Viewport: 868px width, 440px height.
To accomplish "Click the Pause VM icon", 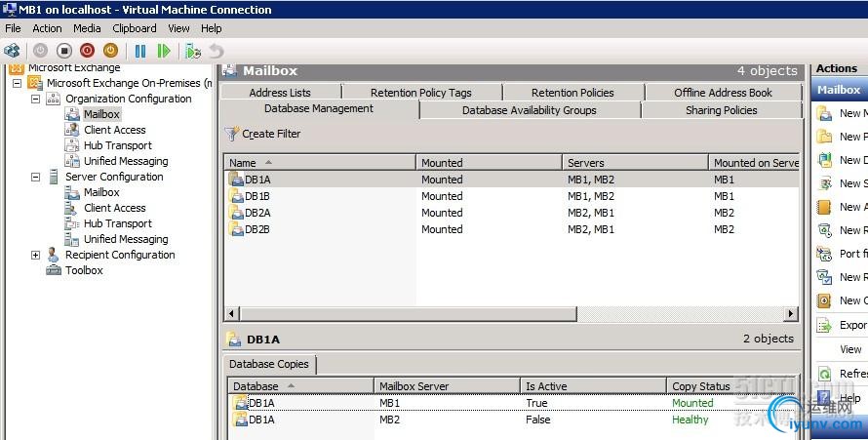I will click(x=140, y=51).
